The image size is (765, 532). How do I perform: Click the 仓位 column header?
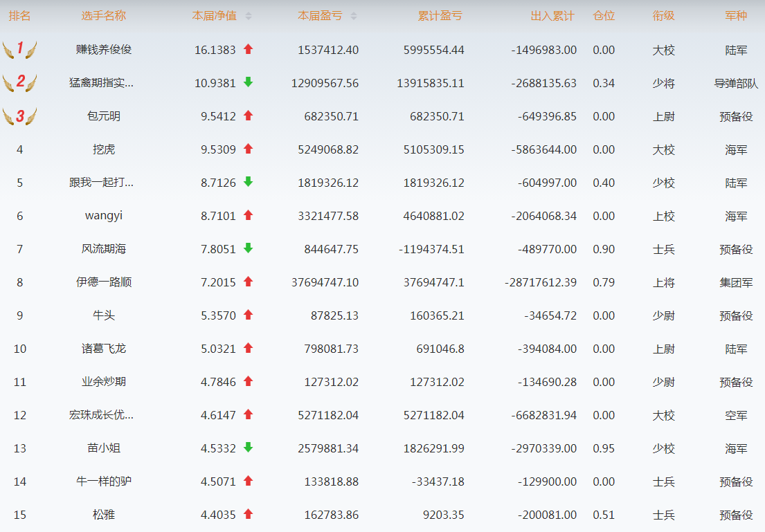pyautogui.click(x=604, y=16)
